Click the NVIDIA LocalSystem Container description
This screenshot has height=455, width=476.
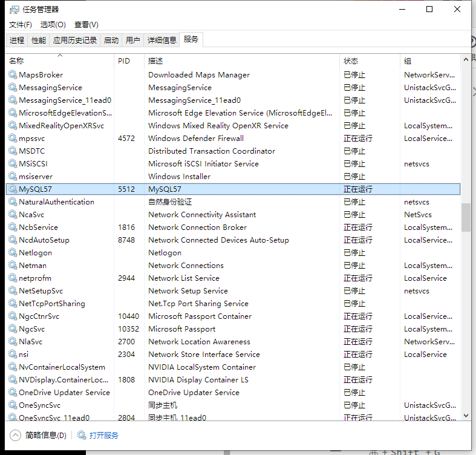pyautogui.click(x=202, y=367)
